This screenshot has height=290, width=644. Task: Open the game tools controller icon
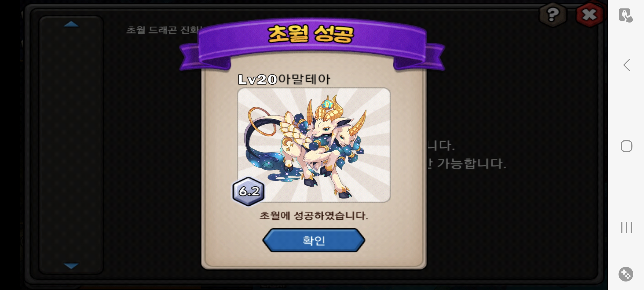click(626, 274)
